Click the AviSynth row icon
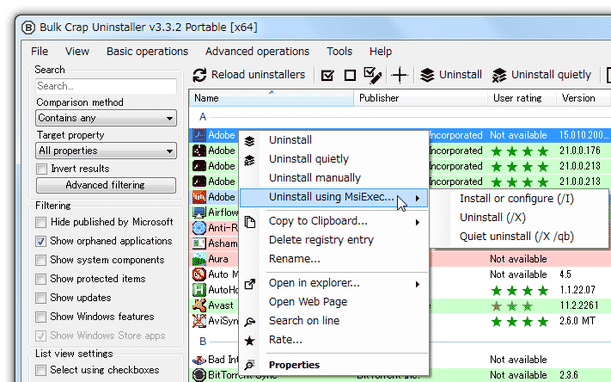Image resolution: width=611 pixels, height=382 pixels. 199,321
